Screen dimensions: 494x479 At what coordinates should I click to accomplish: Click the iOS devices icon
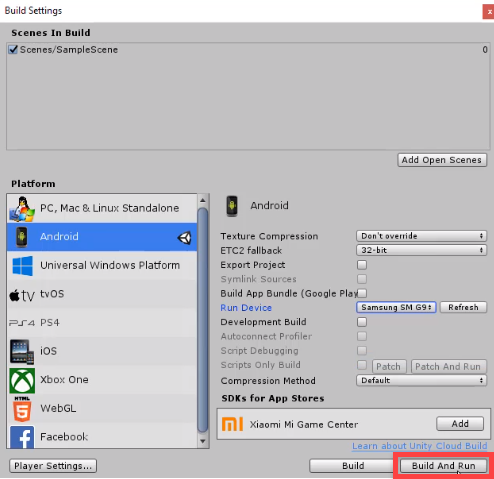click(22, 351)
